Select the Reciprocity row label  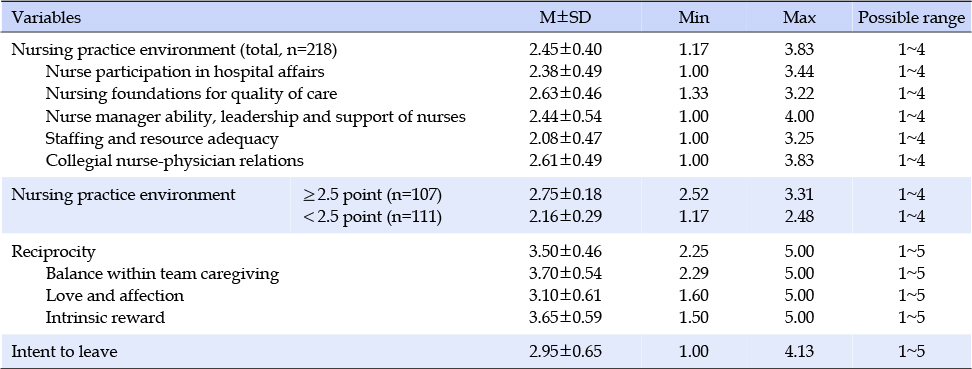[53, 252]
